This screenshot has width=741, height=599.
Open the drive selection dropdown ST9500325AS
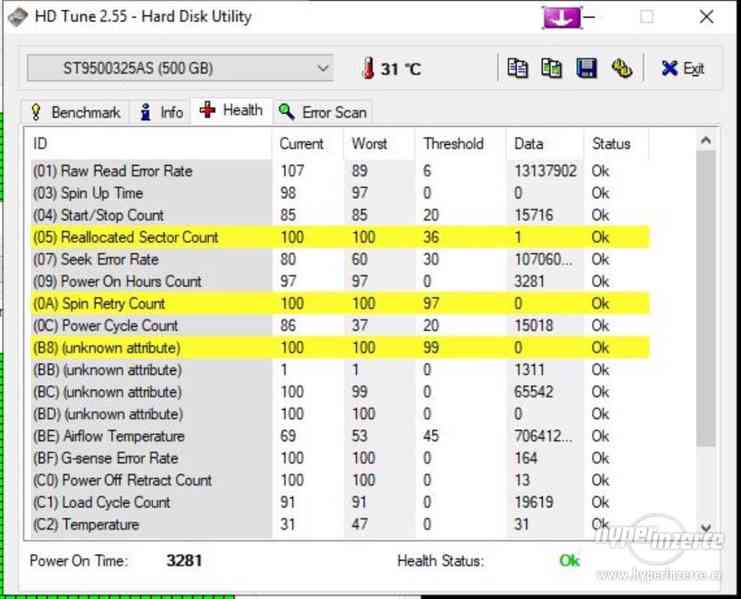[180, 68]
